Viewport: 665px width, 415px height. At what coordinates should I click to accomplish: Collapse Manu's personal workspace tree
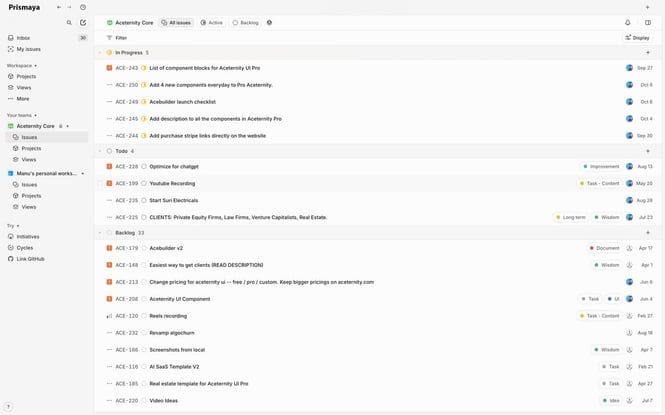83,173
